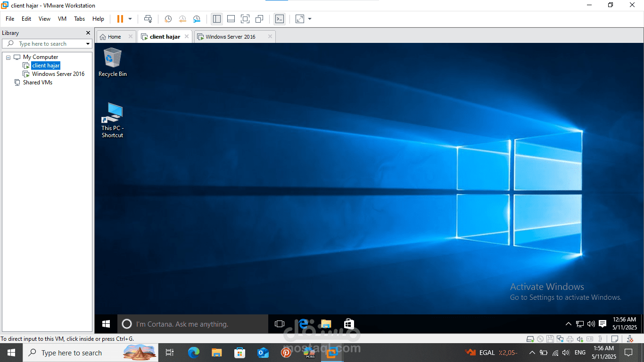The image size is (644, 362).
Task: Click the guest clock showing 12:56 AM
Action: coord(624,323)
